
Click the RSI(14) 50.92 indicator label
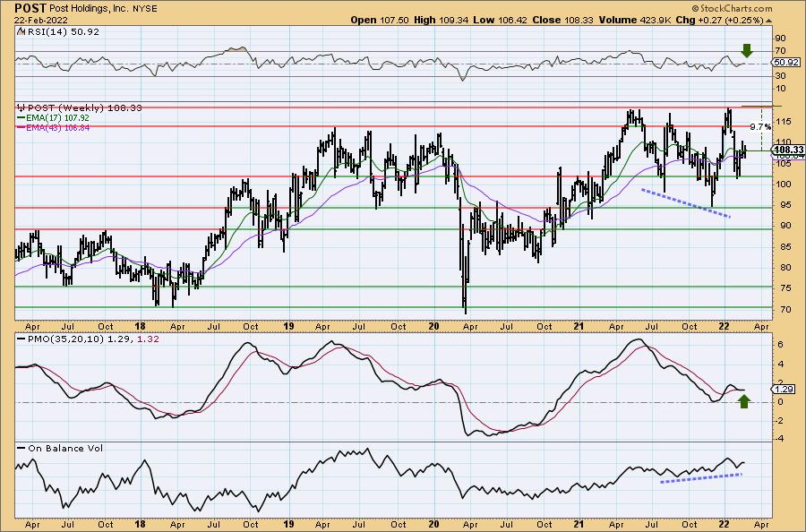62,31
